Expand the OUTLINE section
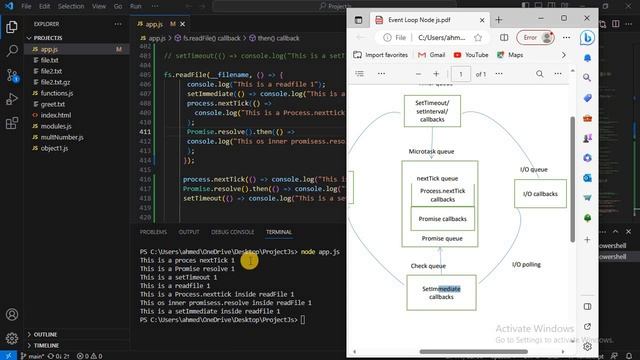The height and width of the screenshot is (360, 640). (45, 334)
